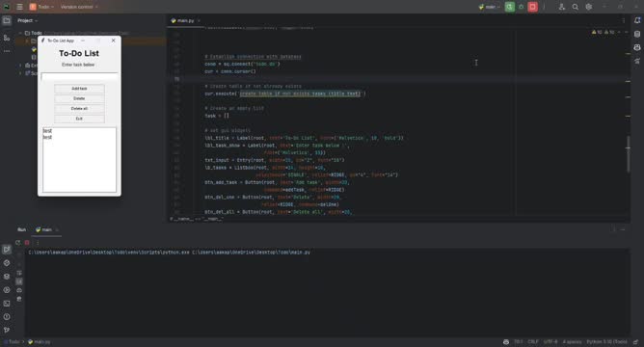Collapse the Todo project tree node
Viewport: 644px width, 347px height.
coord(20,33)
